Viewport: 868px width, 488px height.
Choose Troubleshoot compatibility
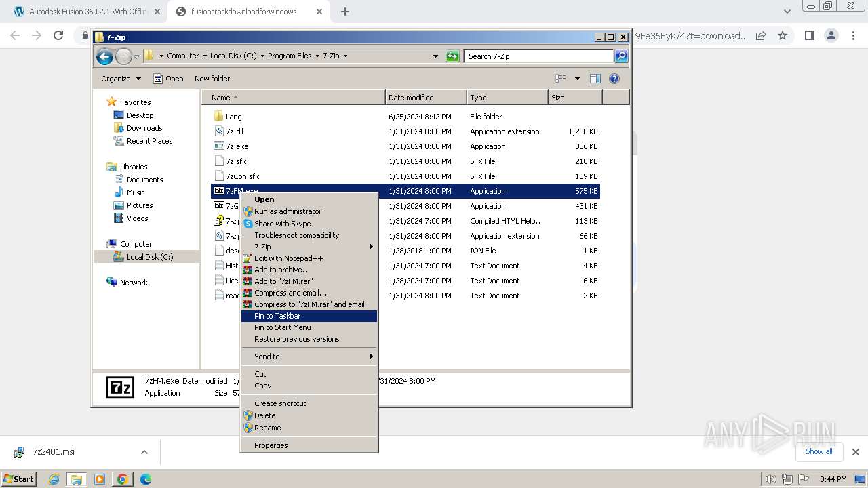click(x=309, y=235)
